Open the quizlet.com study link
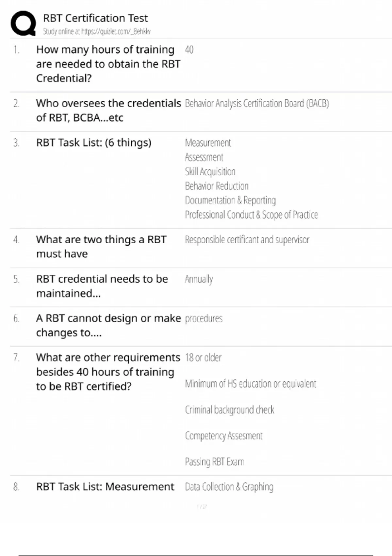The height and width of the screenshot is (556, 392). pyautogui.click(x=97, y=31)
